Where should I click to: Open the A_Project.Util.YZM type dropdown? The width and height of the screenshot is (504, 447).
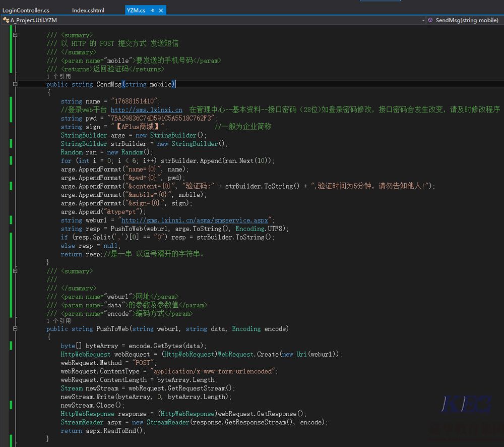click(x=213, y=20)
